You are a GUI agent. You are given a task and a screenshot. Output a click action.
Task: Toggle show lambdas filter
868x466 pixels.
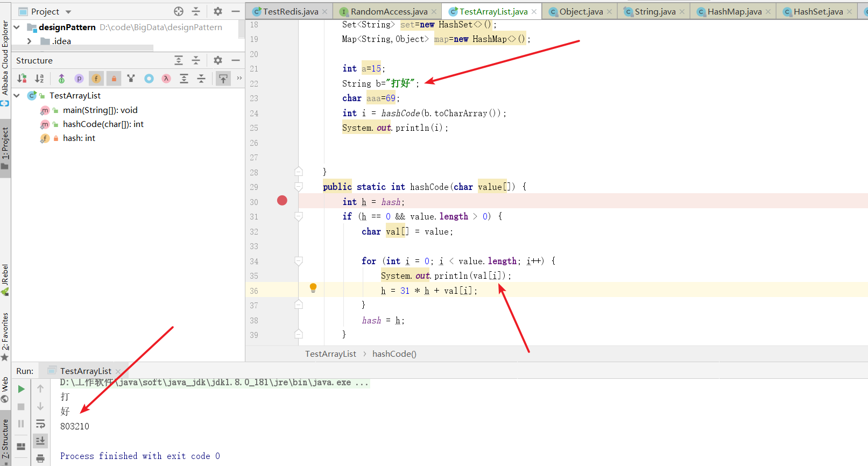coord(166,79)
